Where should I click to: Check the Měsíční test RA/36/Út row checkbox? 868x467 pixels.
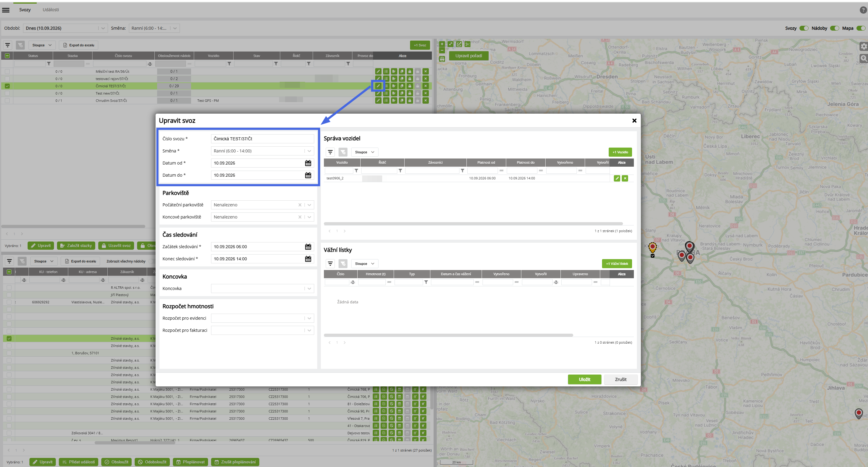7,72
